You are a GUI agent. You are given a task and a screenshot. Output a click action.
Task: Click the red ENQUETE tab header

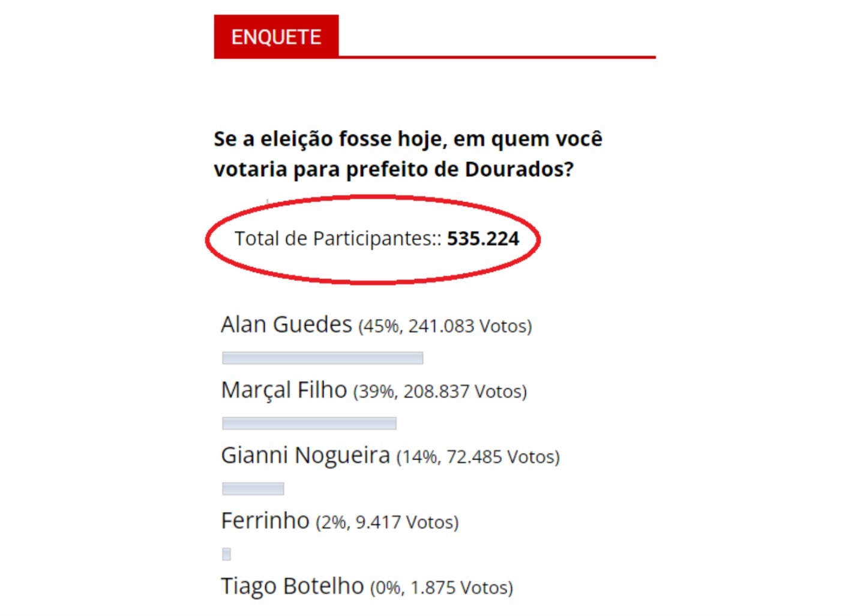pos(276,37)
